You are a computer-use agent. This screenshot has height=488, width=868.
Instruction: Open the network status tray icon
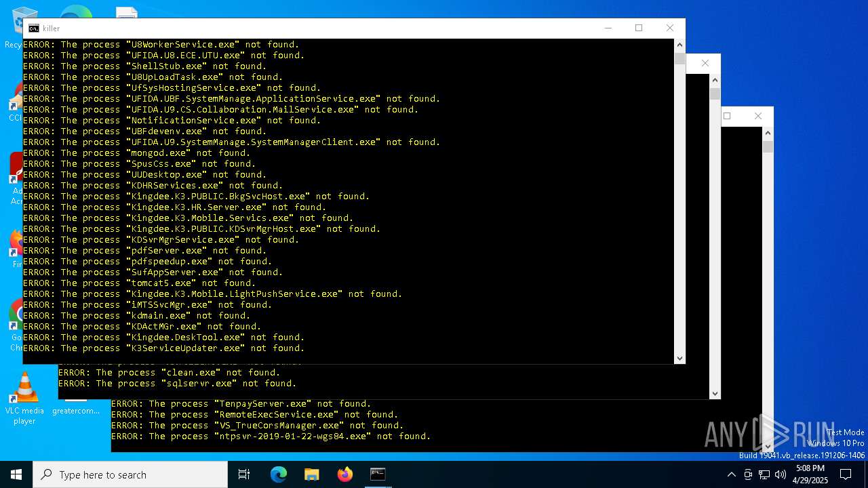tap(764, 474)
